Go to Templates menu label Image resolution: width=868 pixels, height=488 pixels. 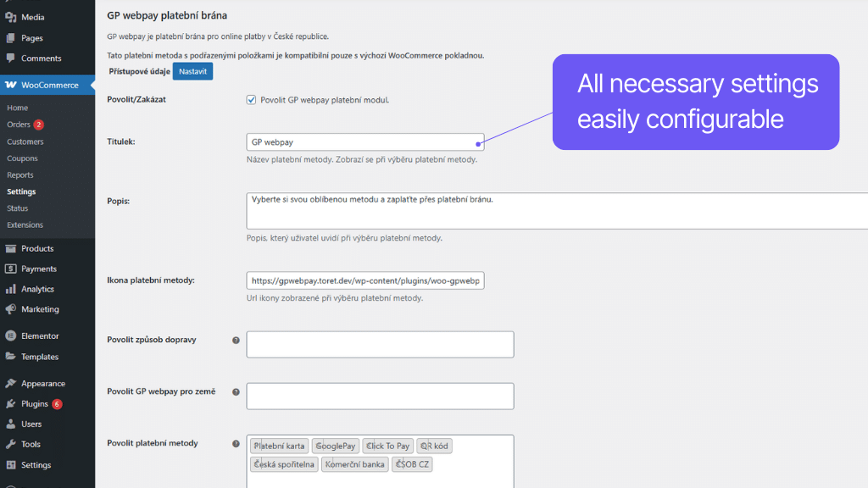click(x=39, y=357)
